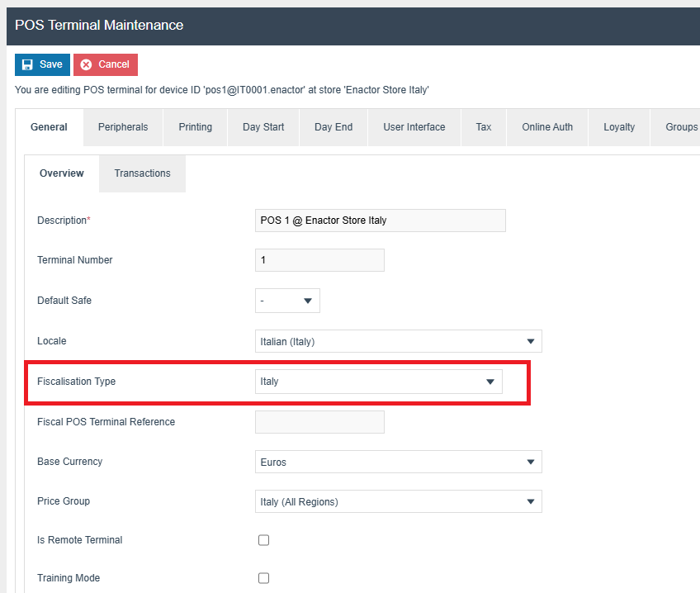Select the Day End tab
The image size is (700, 593).
(x=333, y=127)
